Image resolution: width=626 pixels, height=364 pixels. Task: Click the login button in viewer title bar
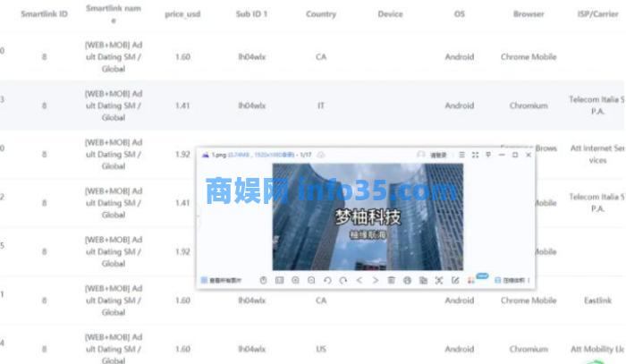tap(433, 155)
